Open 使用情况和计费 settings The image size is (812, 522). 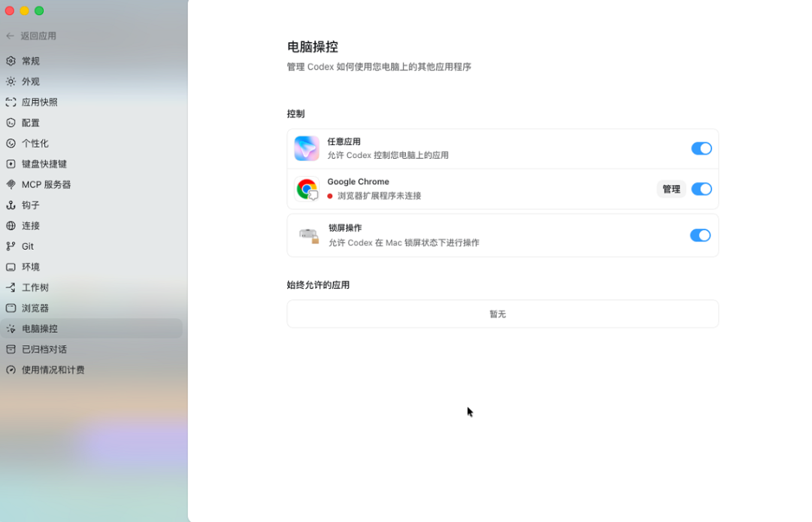[x=92, y=370]
